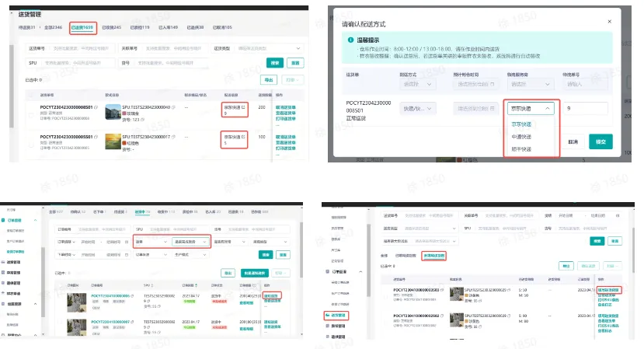Screen dimensions: 644x349
Task: Click 导出 button in 送货管理 top panel
Action: pyautogui.click(x=269, y=80)
